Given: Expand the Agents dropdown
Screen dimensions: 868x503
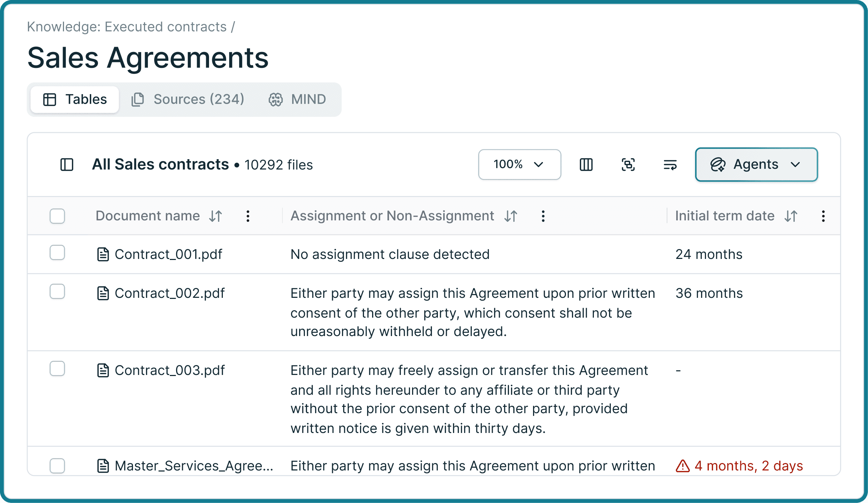Looking at the screenshot, I should (756, 164).
